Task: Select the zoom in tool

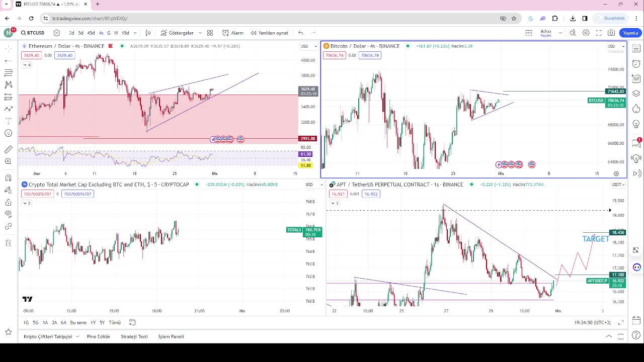Action: [x=8, y=161]
